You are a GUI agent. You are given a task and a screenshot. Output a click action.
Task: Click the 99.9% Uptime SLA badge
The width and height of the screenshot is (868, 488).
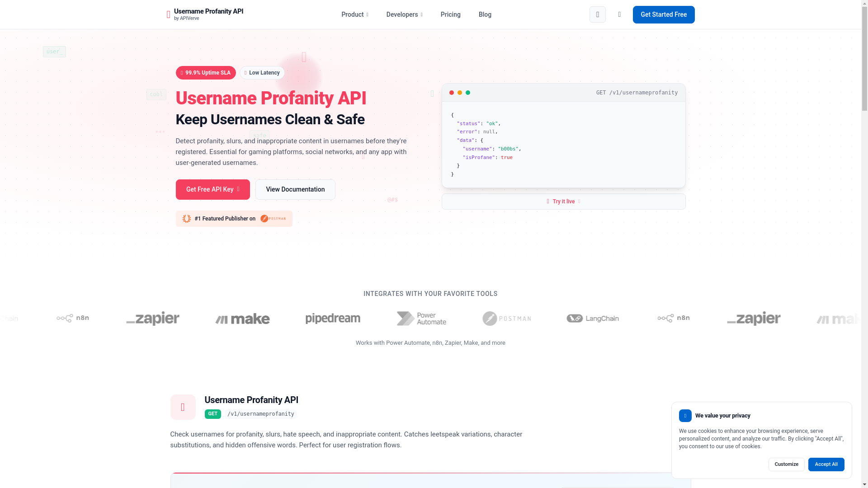206,73
